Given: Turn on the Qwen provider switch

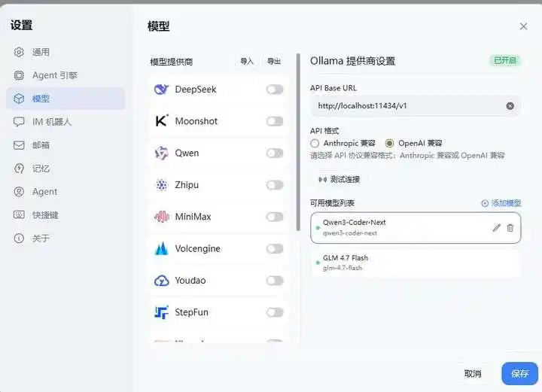Looking at the screenshot, I should click(x=275, y=153).
